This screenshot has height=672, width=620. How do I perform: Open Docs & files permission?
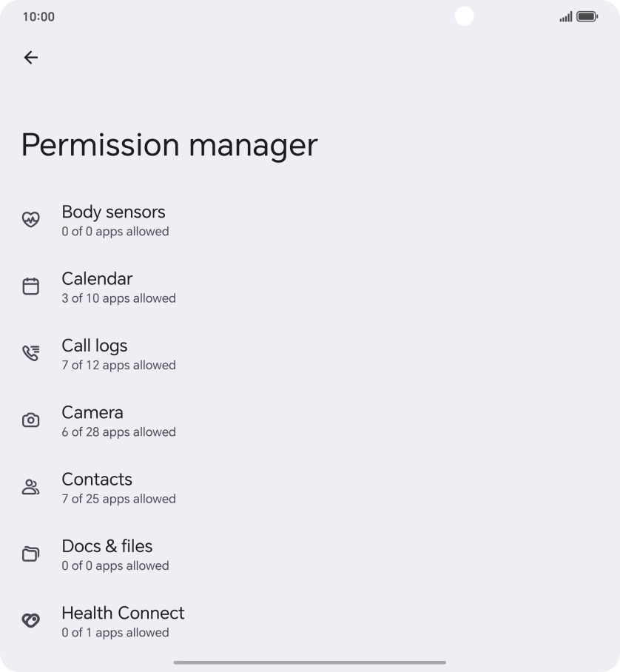(x=107, y=546)
